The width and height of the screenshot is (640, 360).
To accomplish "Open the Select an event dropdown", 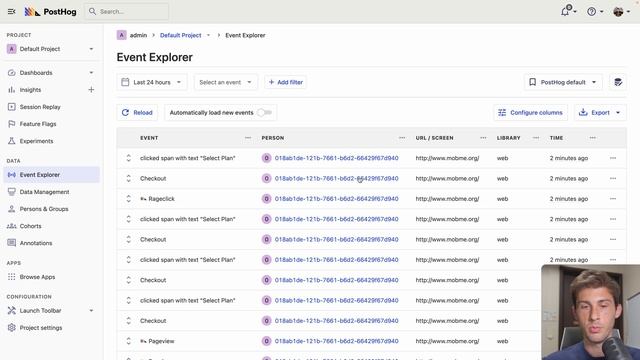I will [226, 82].
